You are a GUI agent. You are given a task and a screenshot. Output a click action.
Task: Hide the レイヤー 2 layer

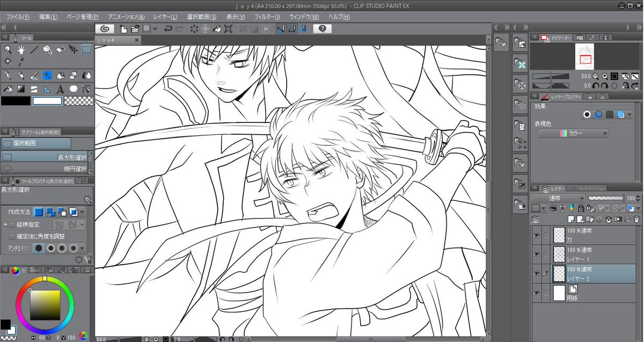click(x=536, y=273)
